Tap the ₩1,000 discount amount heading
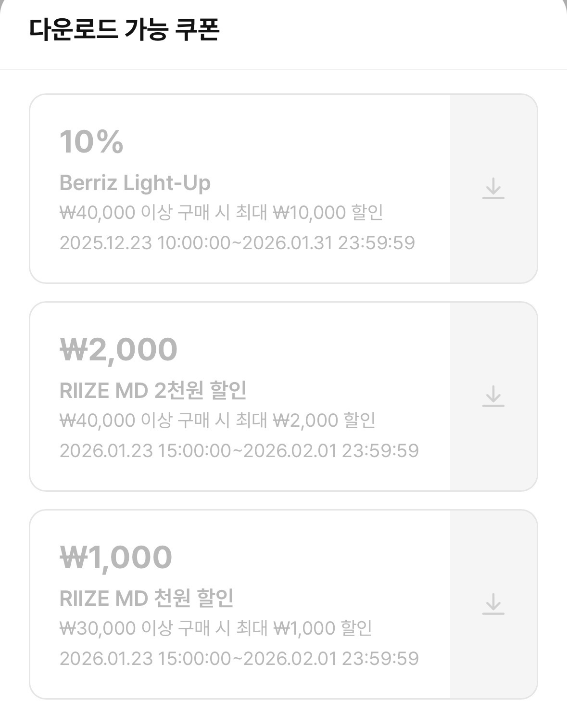This screenshot has height=728, width=567. click(115, 557)
